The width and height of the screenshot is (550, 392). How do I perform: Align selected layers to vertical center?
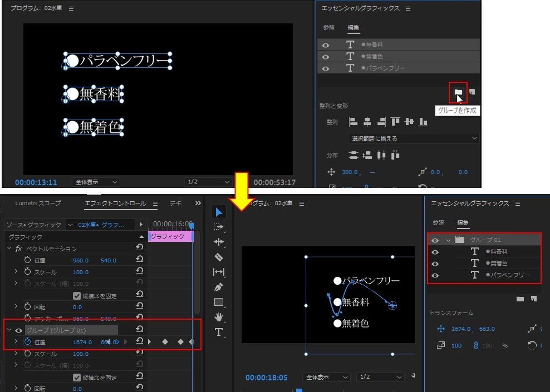[409, 122]
